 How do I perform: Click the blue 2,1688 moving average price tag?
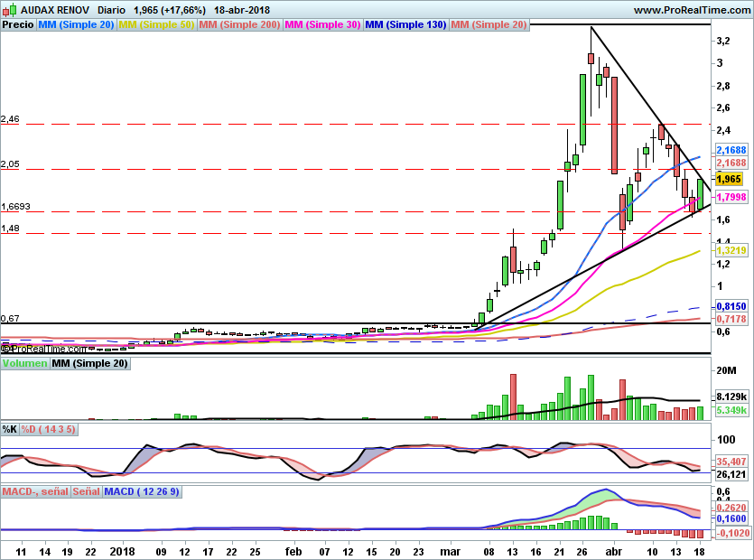click(731, 150)
